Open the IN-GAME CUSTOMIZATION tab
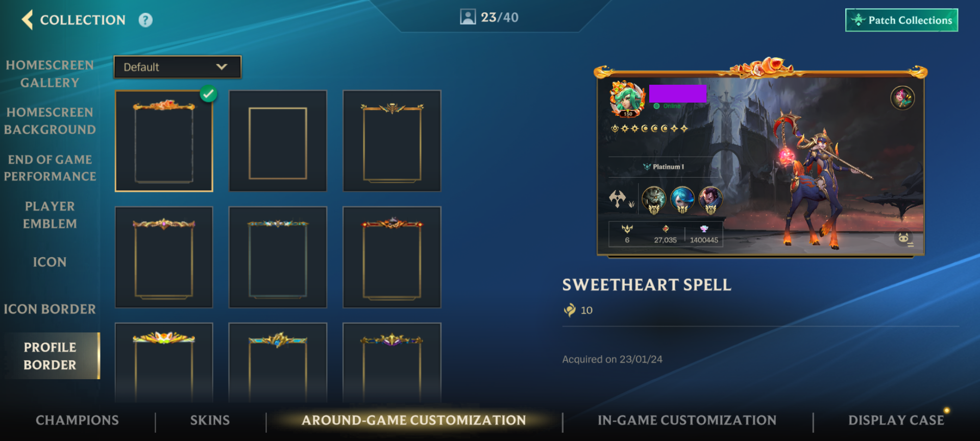The height and width of the screenshot is (441, 980). tap(687, 420)
